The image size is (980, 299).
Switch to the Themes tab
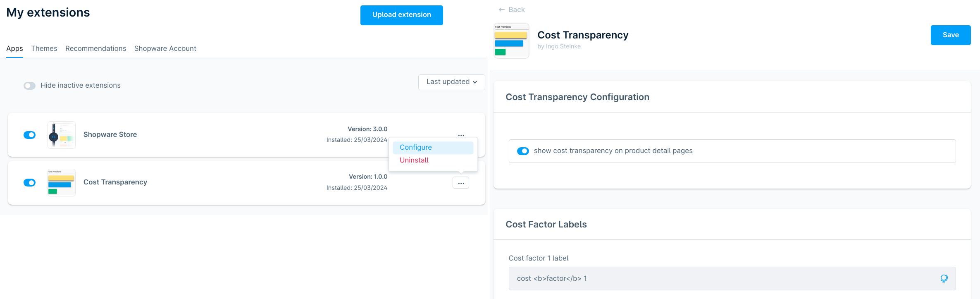tap(44, 48)
